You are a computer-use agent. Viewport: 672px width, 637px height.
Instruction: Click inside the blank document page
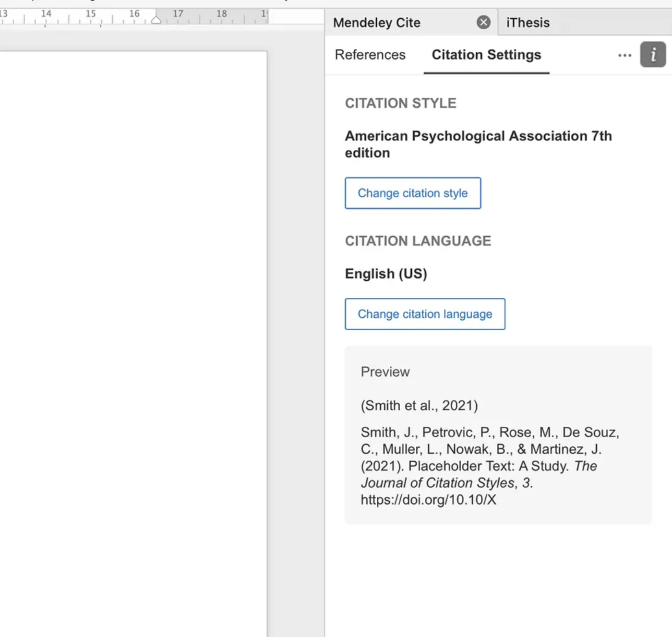pos(133,343)
